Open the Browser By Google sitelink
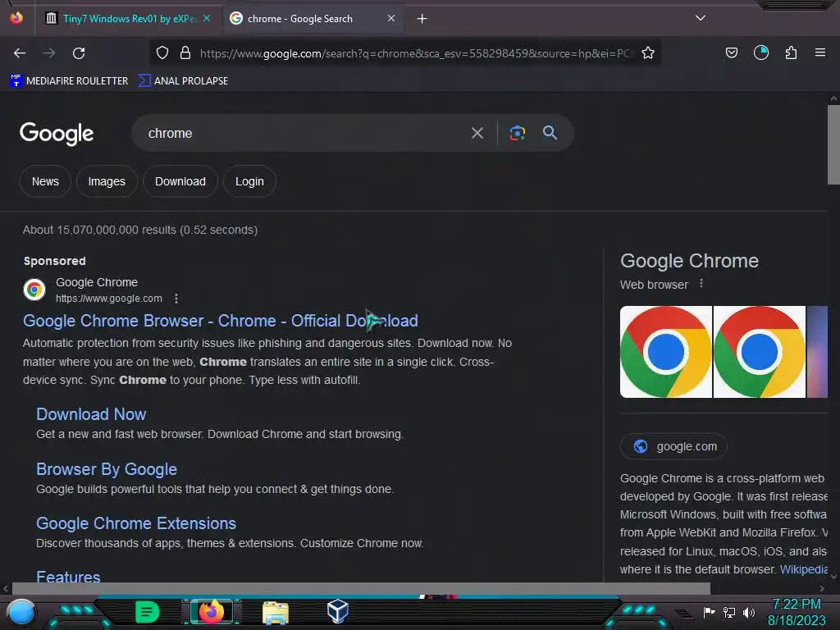The height and width of the screenshot is (630, 840). click(107, 469)
